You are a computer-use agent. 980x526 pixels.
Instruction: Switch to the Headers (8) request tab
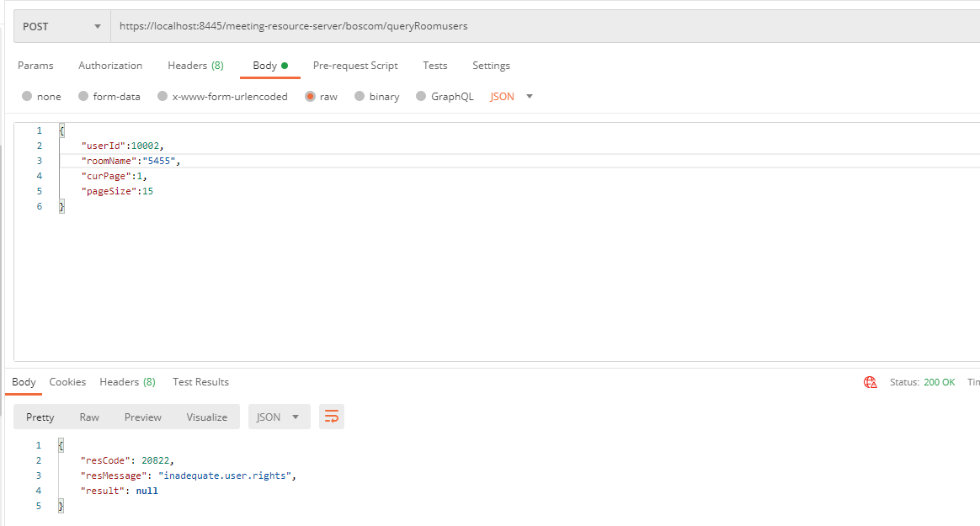point(195,65)
